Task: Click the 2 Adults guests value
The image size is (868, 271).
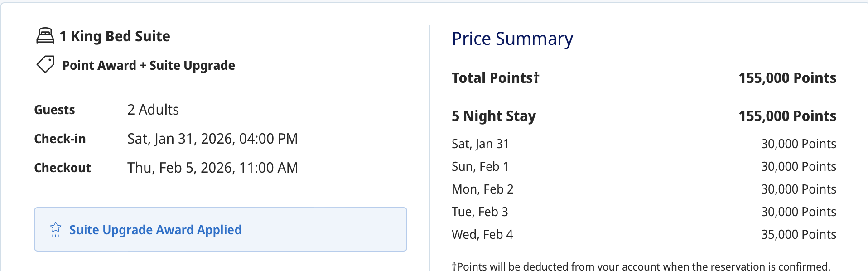Action: 153,110
